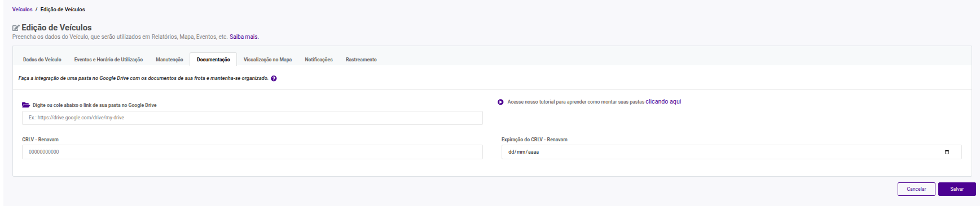
Task: Click the Expiração do CRLV date field
Action: 731,152
